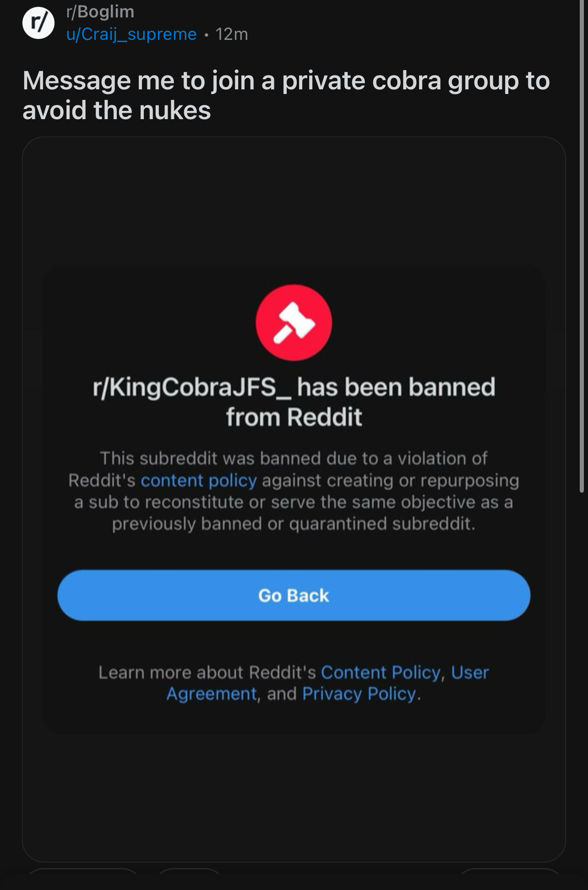Click the blue Go Back button
The height and width of the screenshot is (890, 588).
pos(294,595)
